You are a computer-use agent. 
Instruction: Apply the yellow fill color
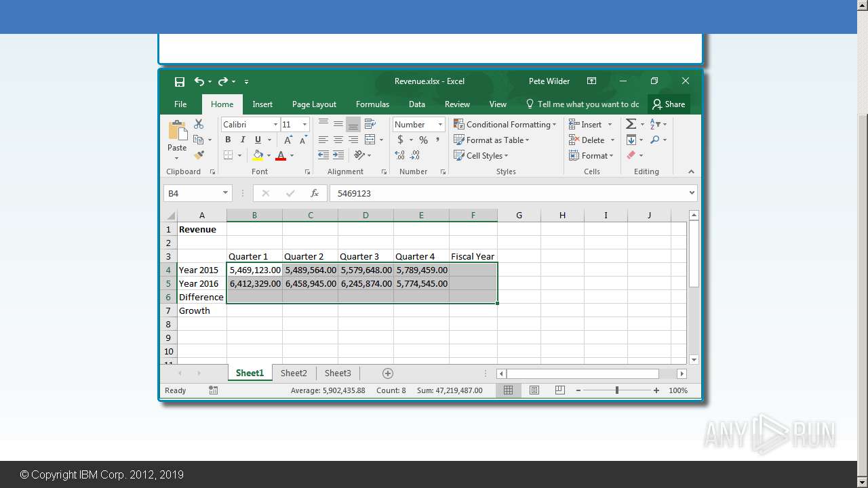click(x=258, y=155)
